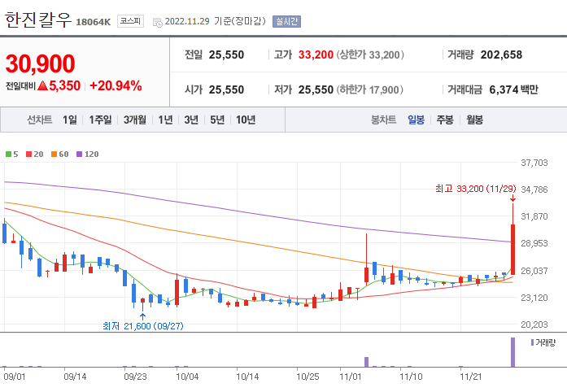Select the 1주일 line chart period
The height and width of the screenshot is (392, 567).
coord(100,120)
